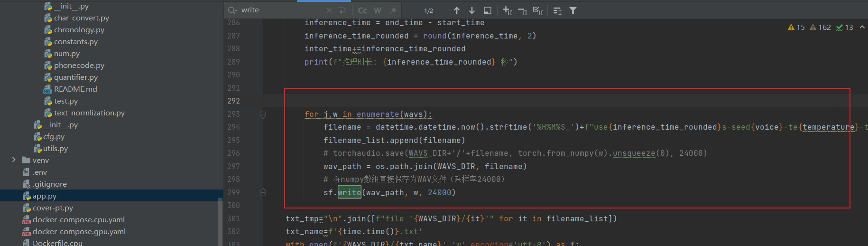This screenshot has width=868, height=246.
Task: Clear the 'write' search text
Action: tap(329, 10)
